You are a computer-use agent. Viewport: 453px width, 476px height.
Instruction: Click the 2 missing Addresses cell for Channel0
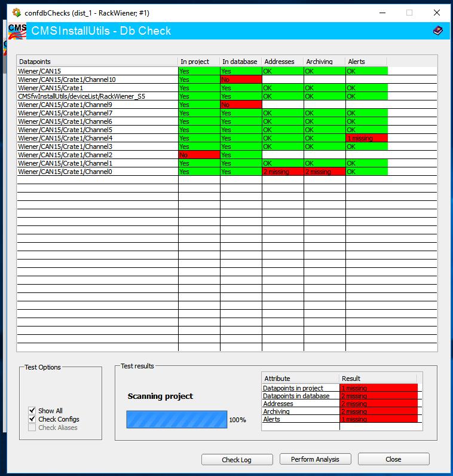283,172
